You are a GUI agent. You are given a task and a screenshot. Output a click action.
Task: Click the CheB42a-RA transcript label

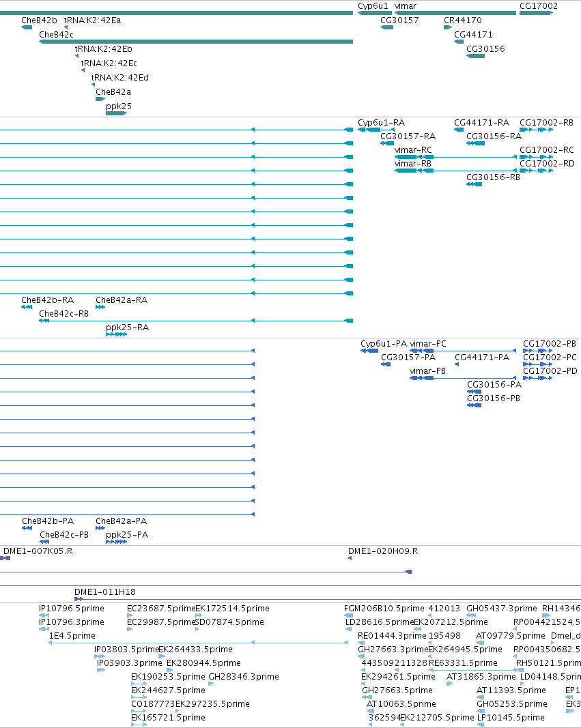(122, 300)
